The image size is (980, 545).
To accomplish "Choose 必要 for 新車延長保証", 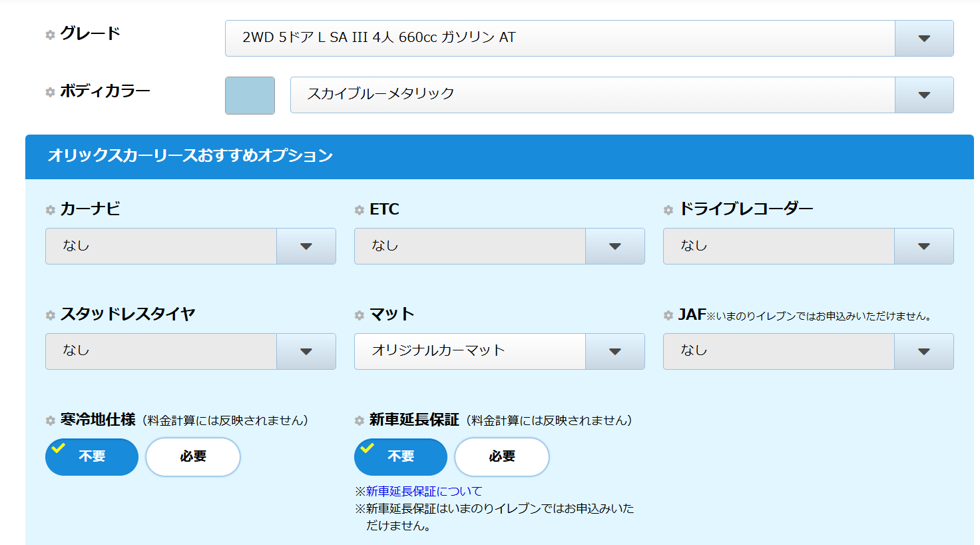I will pyautogui.click(x=502, y=456).
